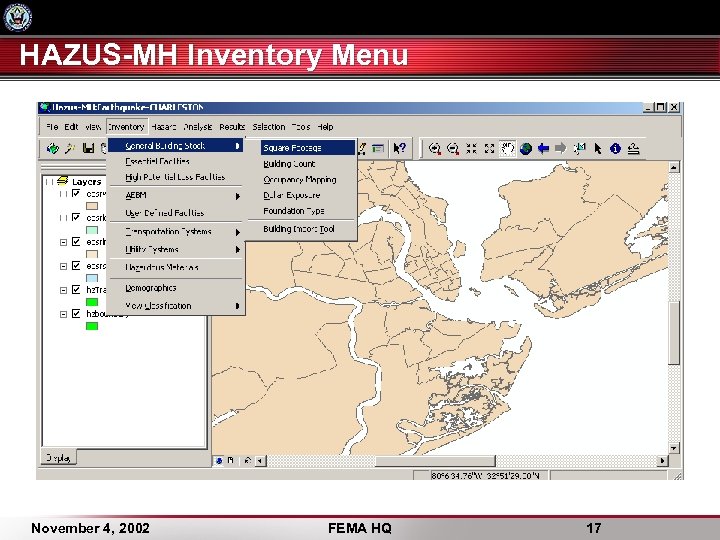Click the horizontal scrollbar right arrow
Viewport: 720px width, 540px height.
point(662,460)
